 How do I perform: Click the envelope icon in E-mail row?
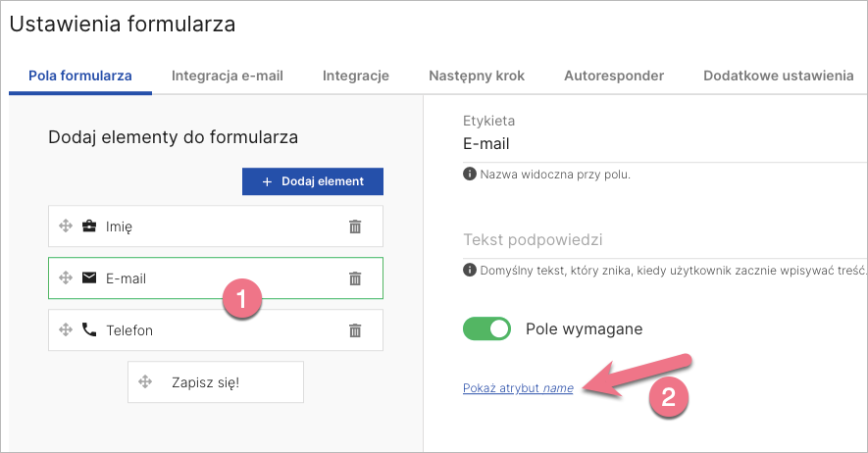coord(89,278)
